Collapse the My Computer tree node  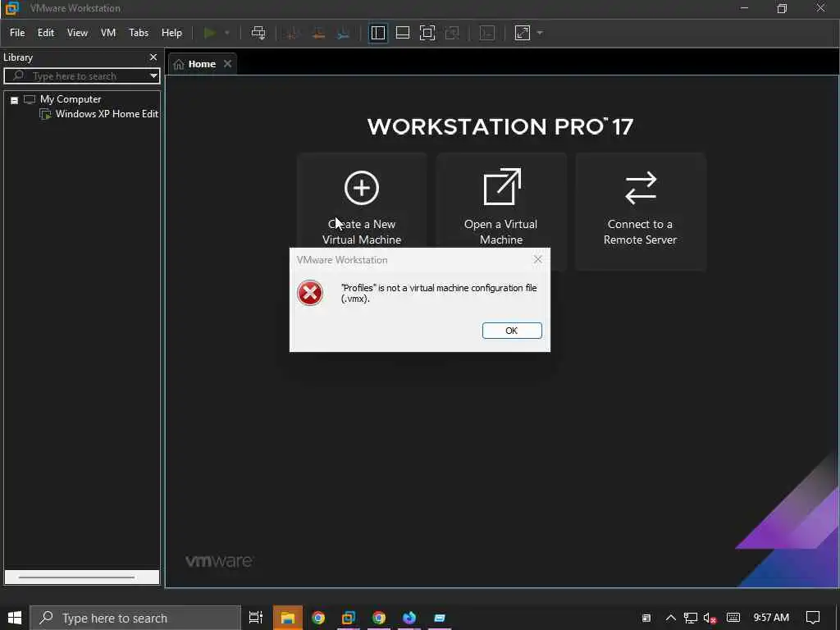(15, 99)
